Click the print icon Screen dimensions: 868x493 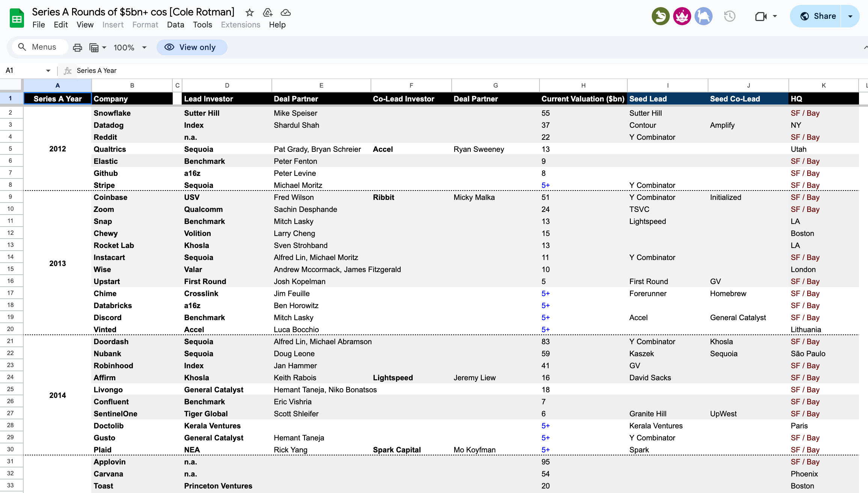[78, 47]
